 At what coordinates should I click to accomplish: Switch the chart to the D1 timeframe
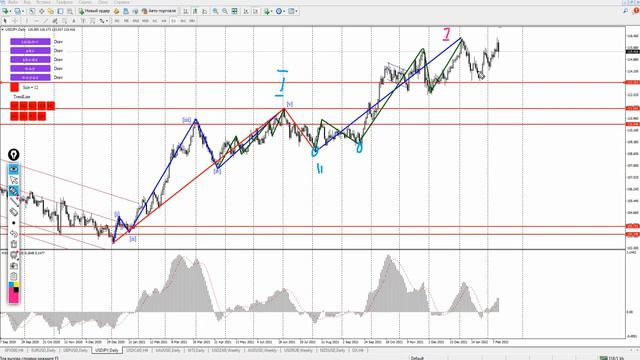click(173, 21)
